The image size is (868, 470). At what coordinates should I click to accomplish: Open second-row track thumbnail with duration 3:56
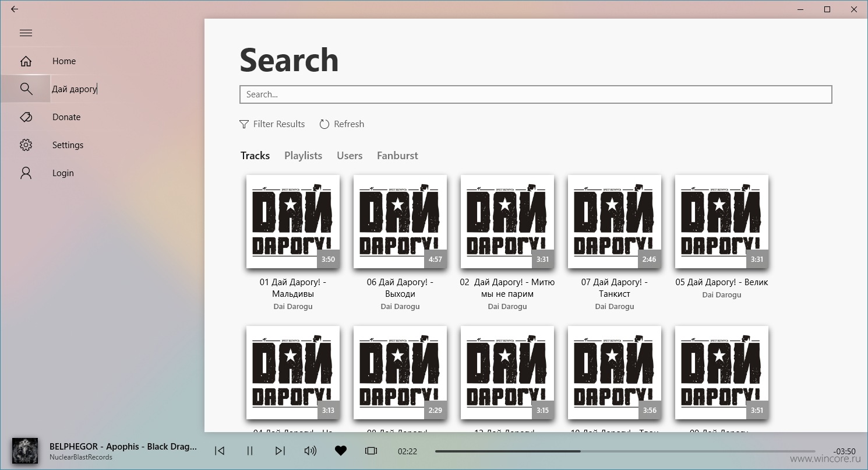pos(615,373)
